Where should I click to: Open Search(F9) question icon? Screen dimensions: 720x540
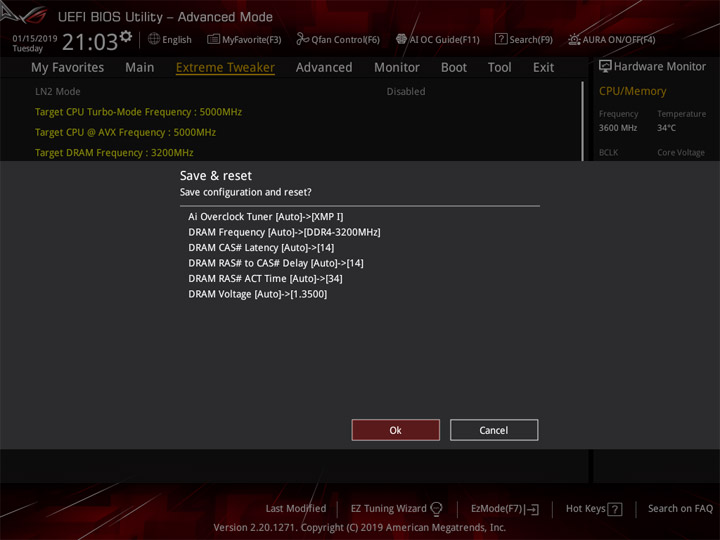point(501,39)
